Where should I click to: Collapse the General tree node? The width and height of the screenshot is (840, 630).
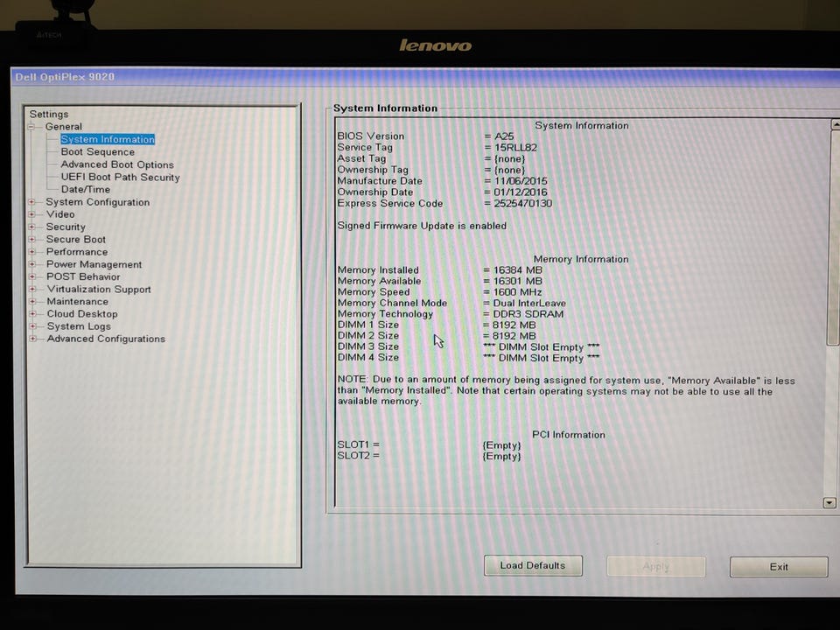coord(31,127)
